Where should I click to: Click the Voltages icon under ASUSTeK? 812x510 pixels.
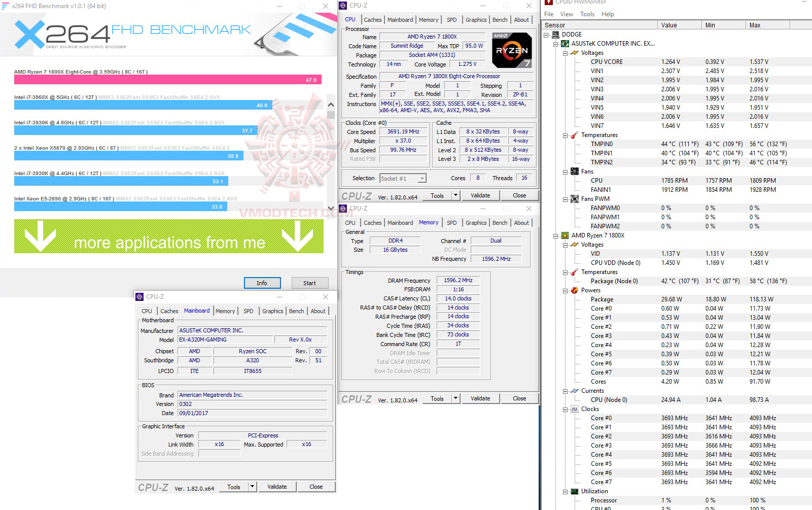(x=575, y=52)
